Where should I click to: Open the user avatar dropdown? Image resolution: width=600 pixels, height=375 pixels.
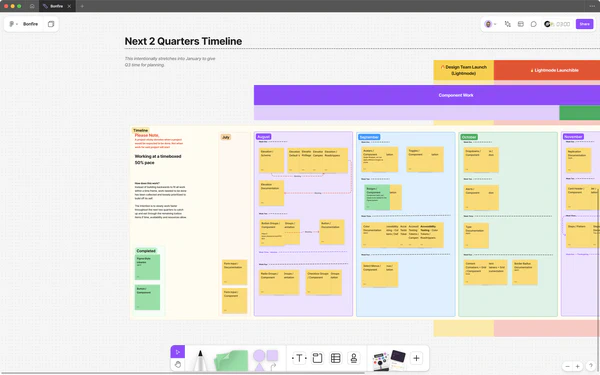tap(490, 24)
